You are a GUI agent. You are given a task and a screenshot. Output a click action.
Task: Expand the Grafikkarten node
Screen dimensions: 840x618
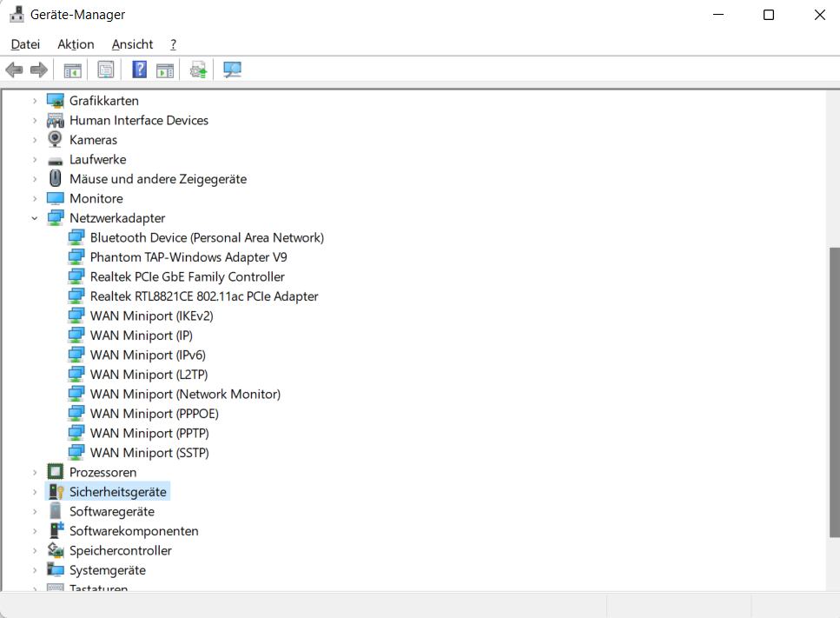pyautogui.click(x=35, y=101)
